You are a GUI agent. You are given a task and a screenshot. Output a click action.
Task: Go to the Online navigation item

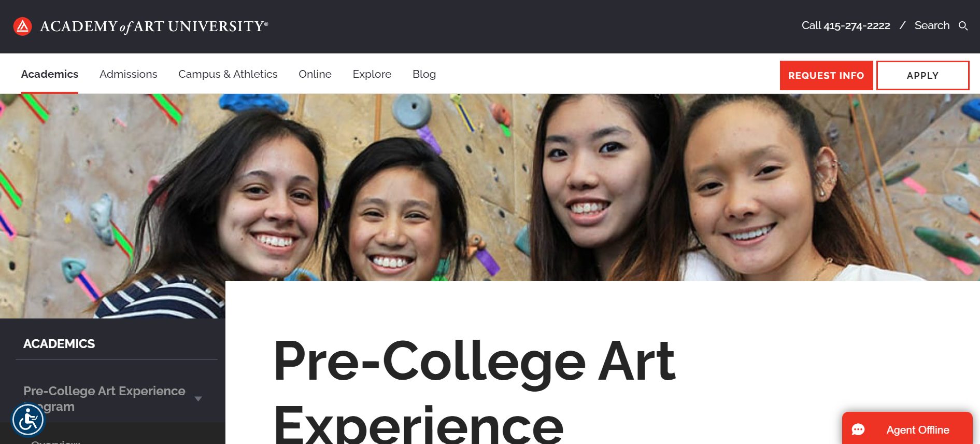(x=315, y=74)
